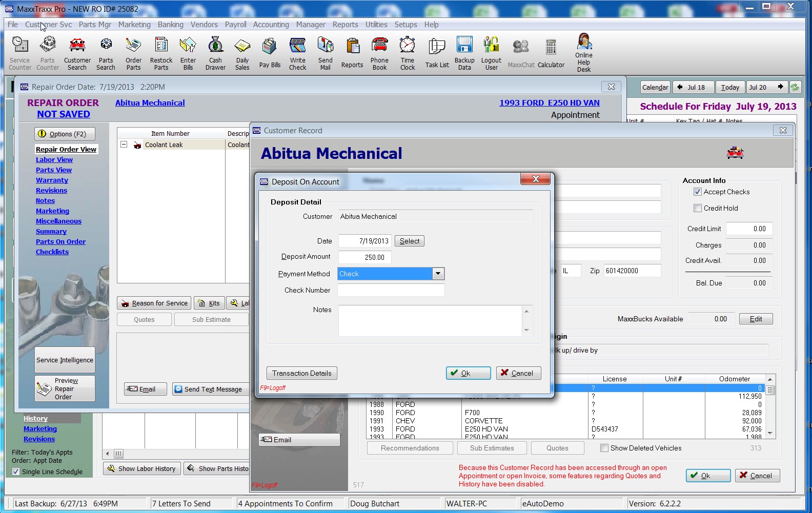Open the Calculator toolbar icon
Screen dimensions: 812x513
pos(551,53)
